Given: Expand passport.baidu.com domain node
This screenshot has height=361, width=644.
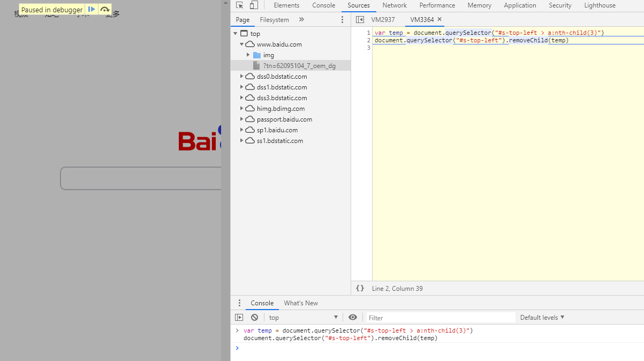Looking at the screenshot, I should pos(241,119).
